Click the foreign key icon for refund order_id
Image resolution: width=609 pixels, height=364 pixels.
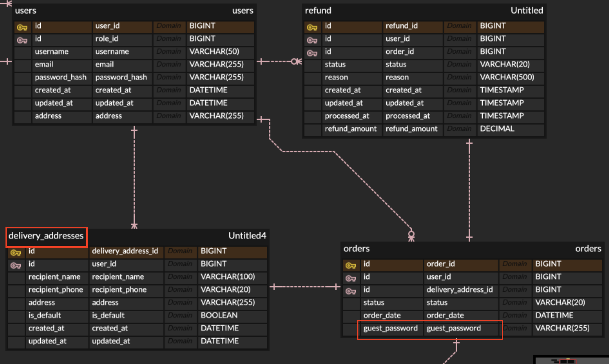point(312,53)
